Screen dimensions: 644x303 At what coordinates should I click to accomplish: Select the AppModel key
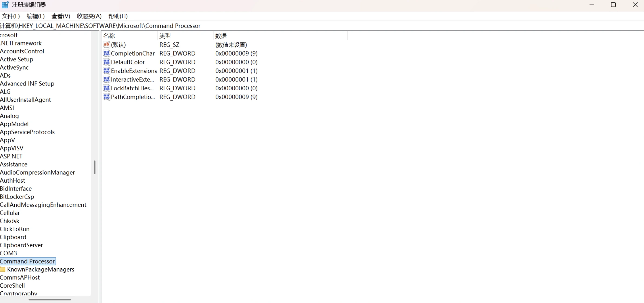tap(14, 124)
